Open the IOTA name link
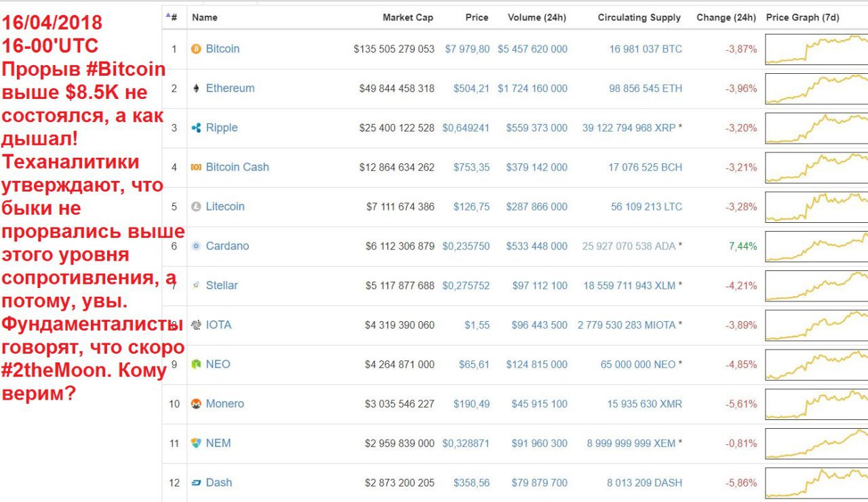This screenshot has width=868, height=502. 218,325
